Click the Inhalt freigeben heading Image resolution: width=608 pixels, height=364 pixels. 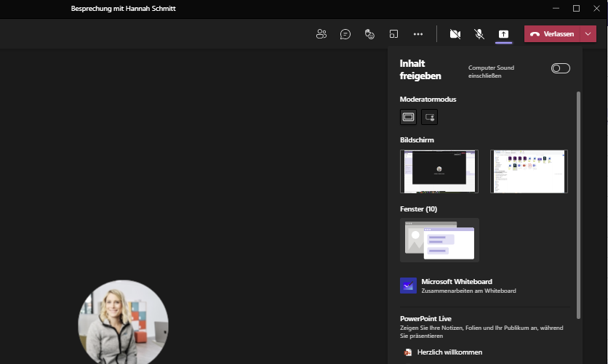[420, 70]
